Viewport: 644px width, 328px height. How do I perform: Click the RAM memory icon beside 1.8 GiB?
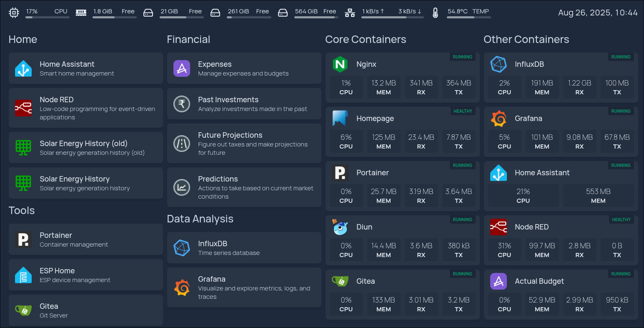pyautogui.click(x=81, y=13)
